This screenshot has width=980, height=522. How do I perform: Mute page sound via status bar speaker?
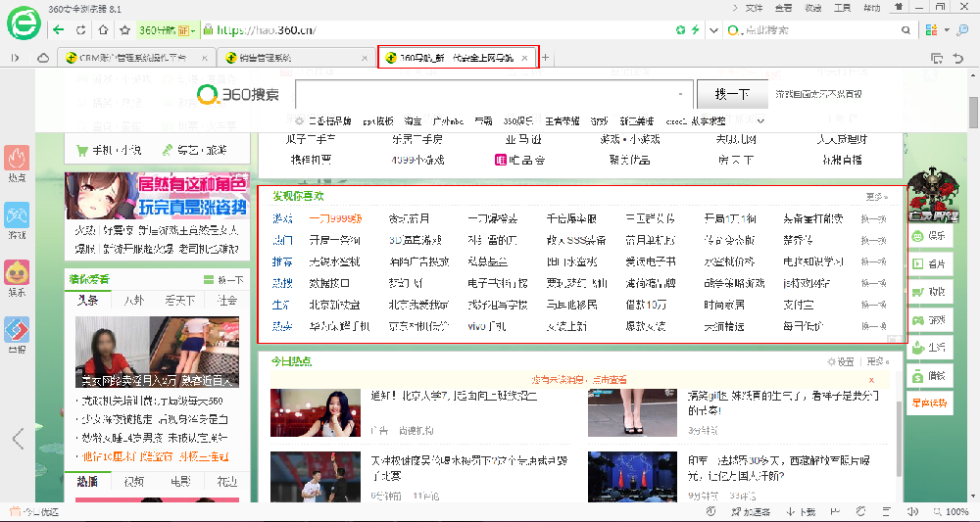(x=912, y=512)
